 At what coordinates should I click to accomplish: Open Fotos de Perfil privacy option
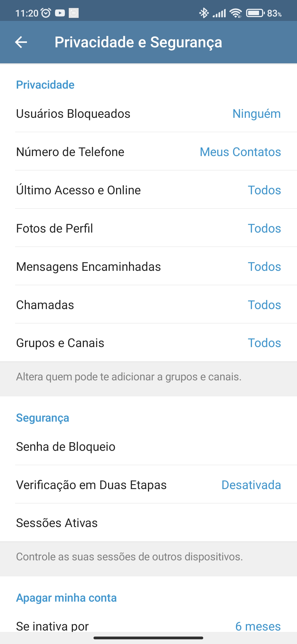click(x=148, y=228)
